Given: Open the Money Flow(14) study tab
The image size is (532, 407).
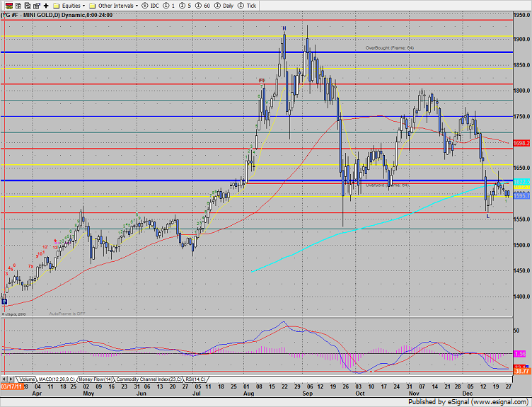Looking at the screenshot, I should click(x=96, y=379).
